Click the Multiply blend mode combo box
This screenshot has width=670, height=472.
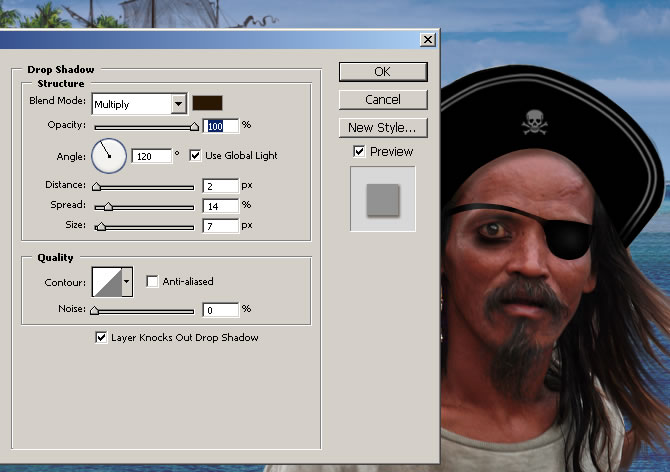pyautogui.click(x=139, y=104)
